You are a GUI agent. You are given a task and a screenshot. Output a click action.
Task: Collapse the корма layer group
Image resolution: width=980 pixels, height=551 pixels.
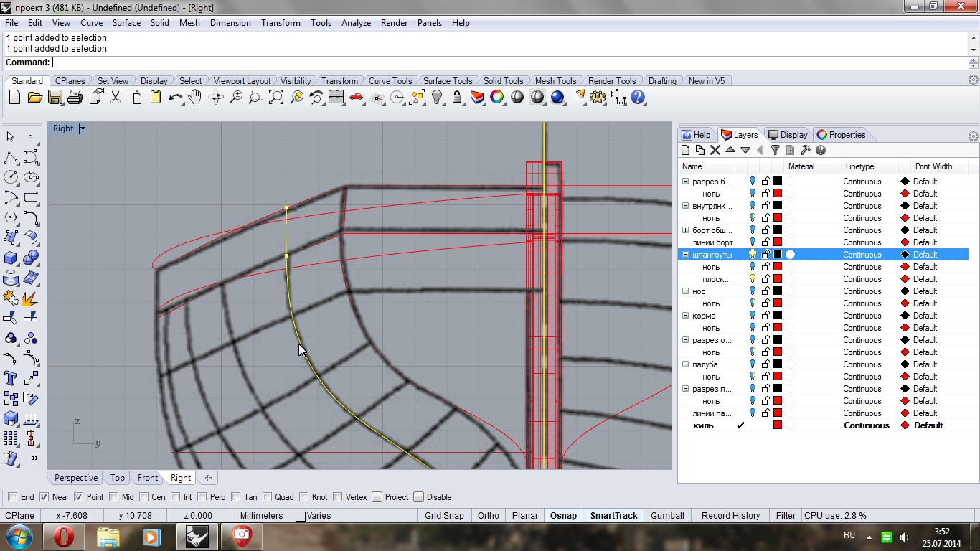[x=685, y=316]
